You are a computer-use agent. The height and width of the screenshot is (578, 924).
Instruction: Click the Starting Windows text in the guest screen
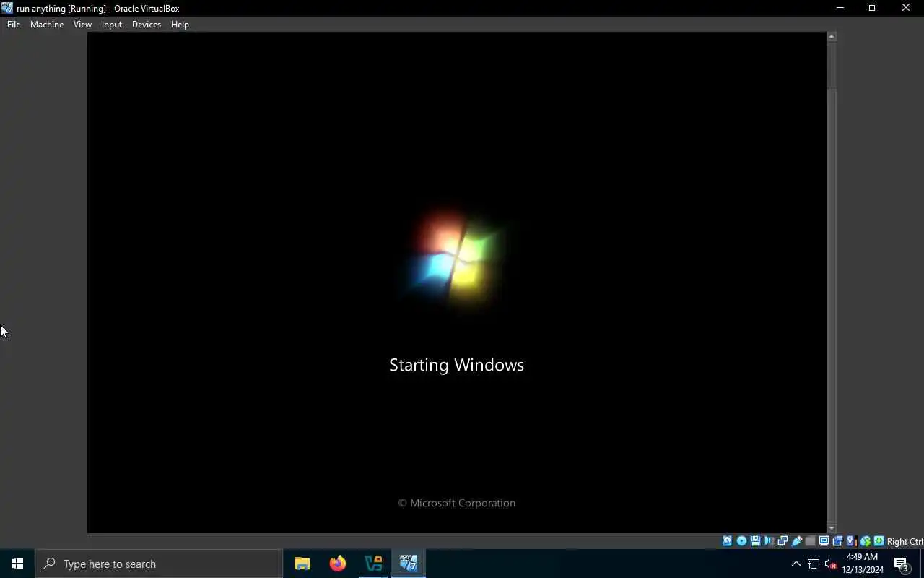(x=456, y=365)
